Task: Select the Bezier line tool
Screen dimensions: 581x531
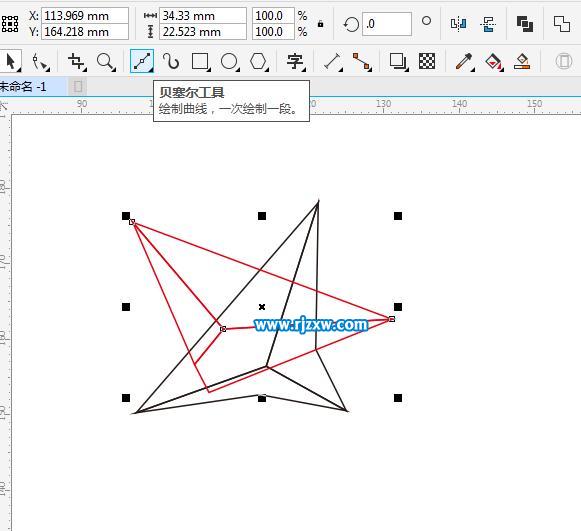Action: [142, 61]
